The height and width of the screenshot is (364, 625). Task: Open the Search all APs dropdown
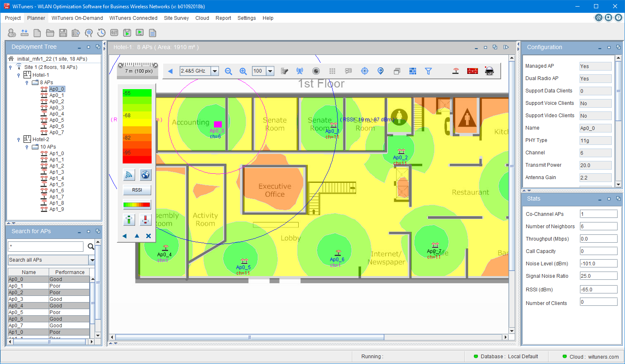tap(92, 260)
